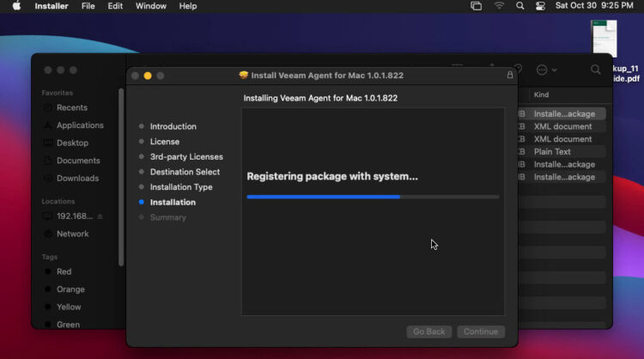
Task: Select the Destination Select step
Action: click(x=185, y=172)
